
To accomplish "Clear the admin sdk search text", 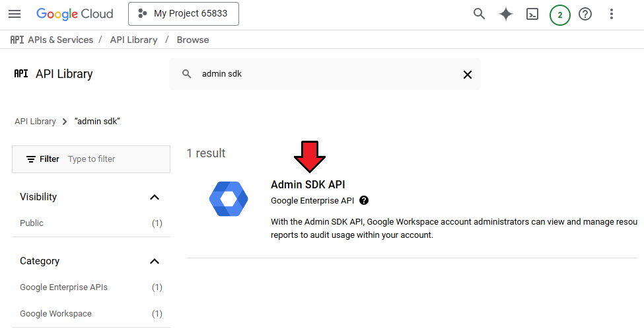I will coord(468,74).
